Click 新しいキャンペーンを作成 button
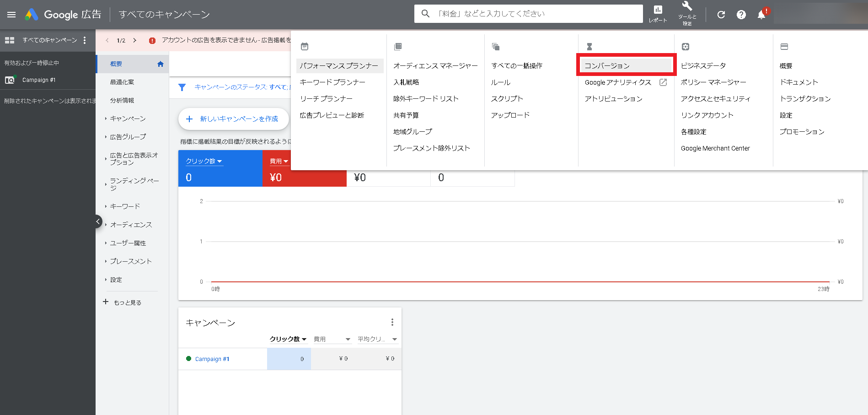 point(234,119)
